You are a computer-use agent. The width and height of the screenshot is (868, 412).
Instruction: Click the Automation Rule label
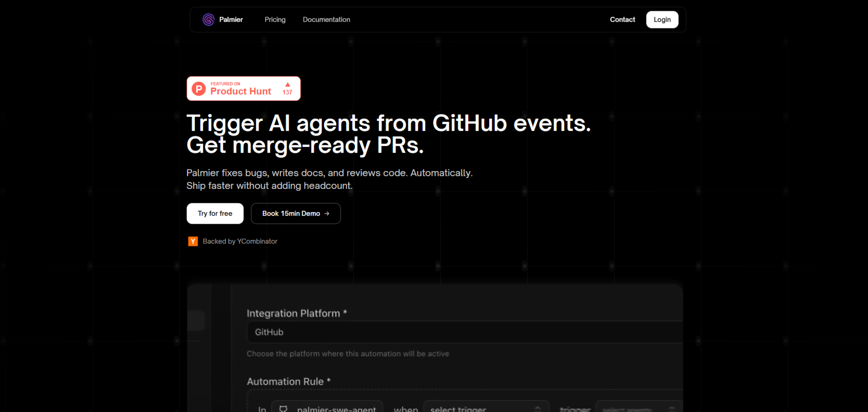(285, 381)
